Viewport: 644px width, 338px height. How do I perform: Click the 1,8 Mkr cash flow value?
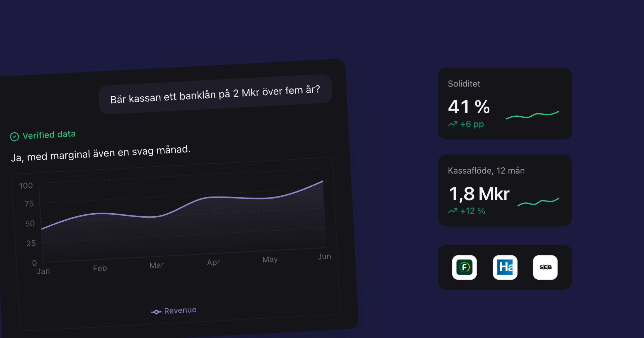479,194
